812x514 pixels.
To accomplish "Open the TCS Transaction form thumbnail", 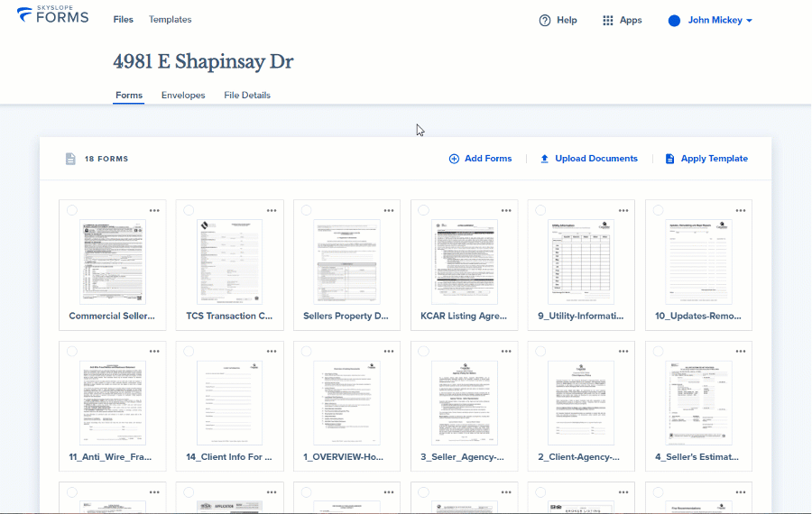I will [229, 262].
